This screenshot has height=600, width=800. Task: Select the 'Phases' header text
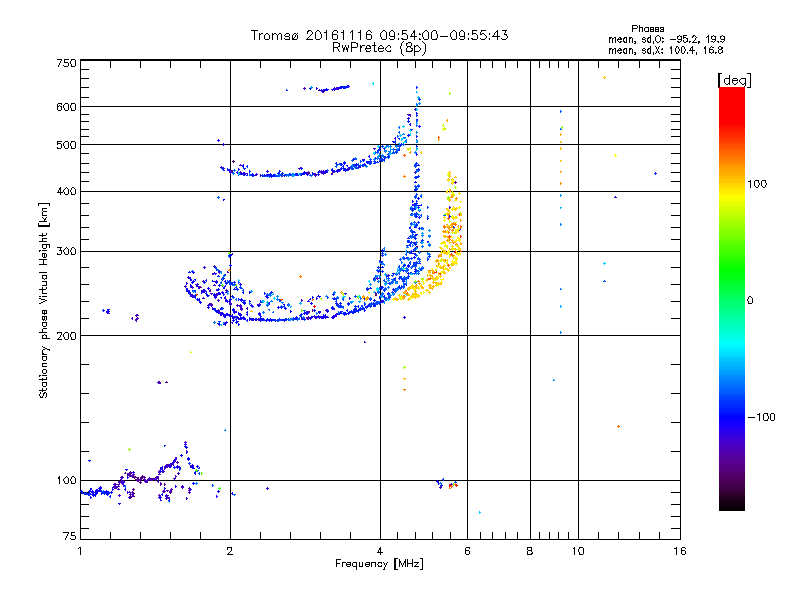click(x=647, y=29)
